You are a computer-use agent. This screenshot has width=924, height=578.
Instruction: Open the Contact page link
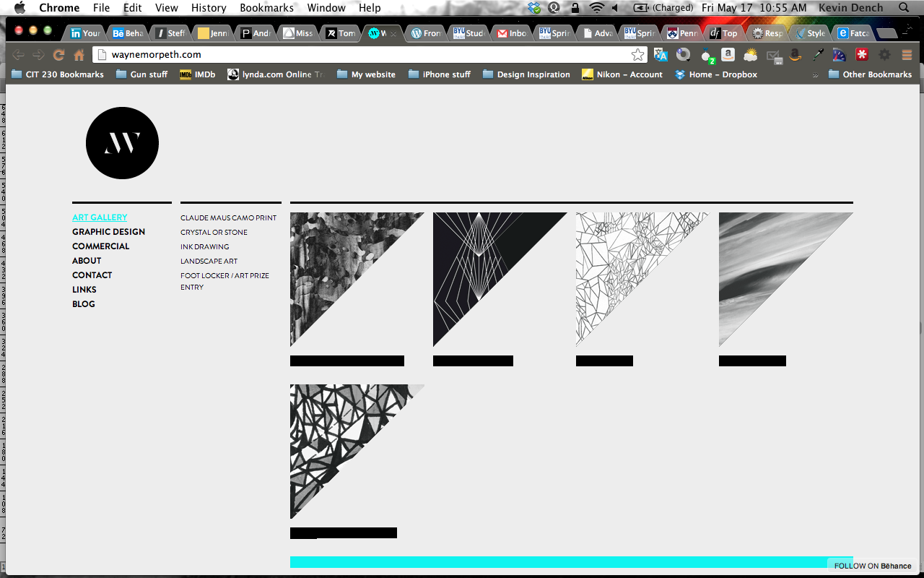pyautogui.click(x=92, y=275)
